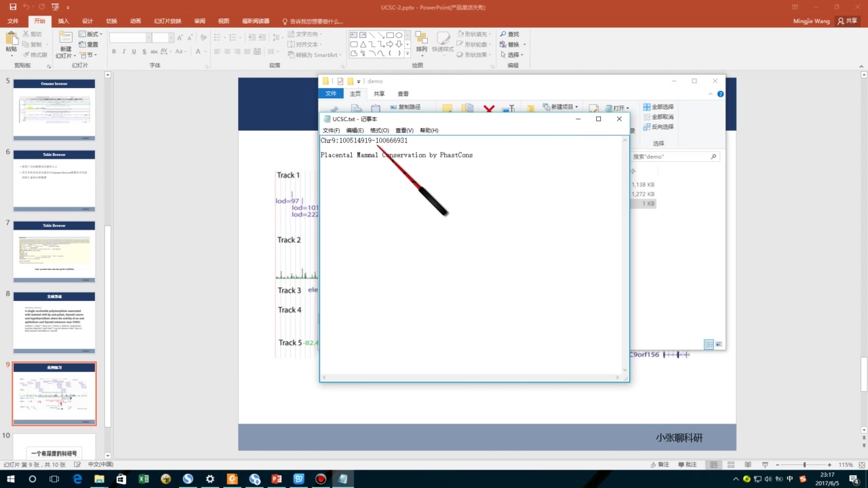
Task: Collapse the Explorer ribbon chevron
Action: point(709,94)
